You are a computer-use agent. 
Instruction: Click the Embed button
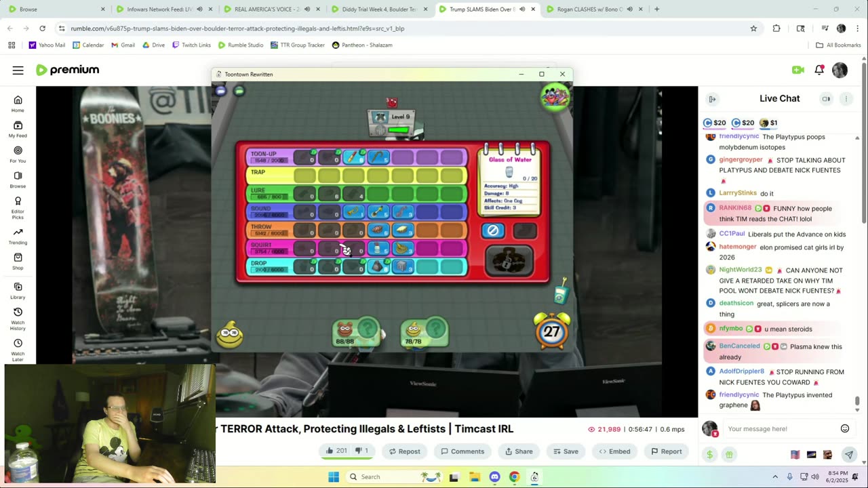tap(615, 451)
